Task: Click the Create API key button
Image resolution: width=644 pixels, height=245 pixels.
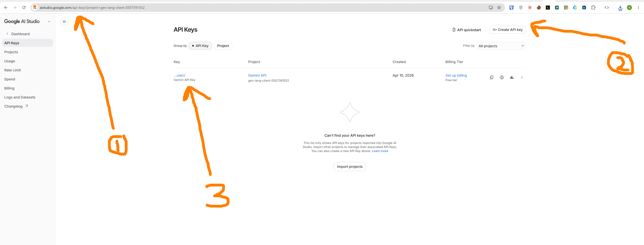Action: tap(507, 30)
